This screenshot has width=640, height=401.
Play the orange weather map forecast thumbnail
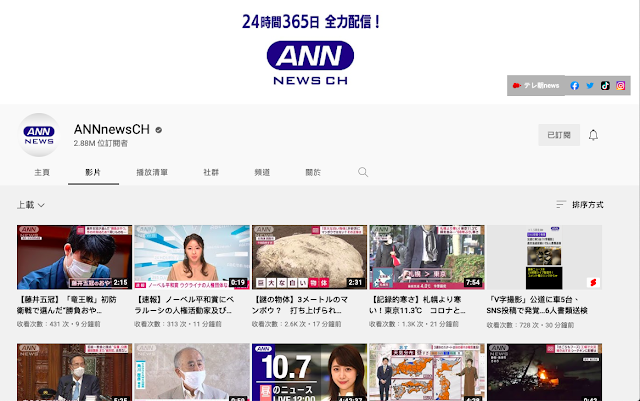[x=427, y=372]
